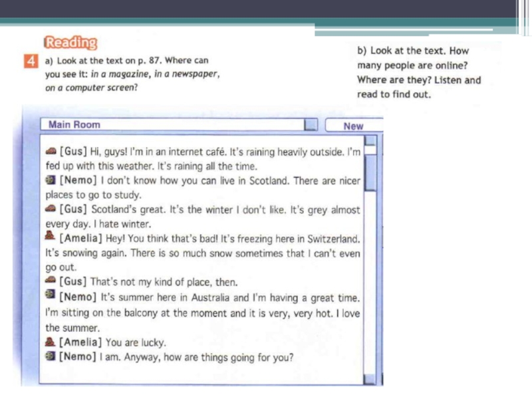532x399 pixels.
Task: Click Nemo's avatar beside 'I am. Anyway' message
Action: pos(51,357)
